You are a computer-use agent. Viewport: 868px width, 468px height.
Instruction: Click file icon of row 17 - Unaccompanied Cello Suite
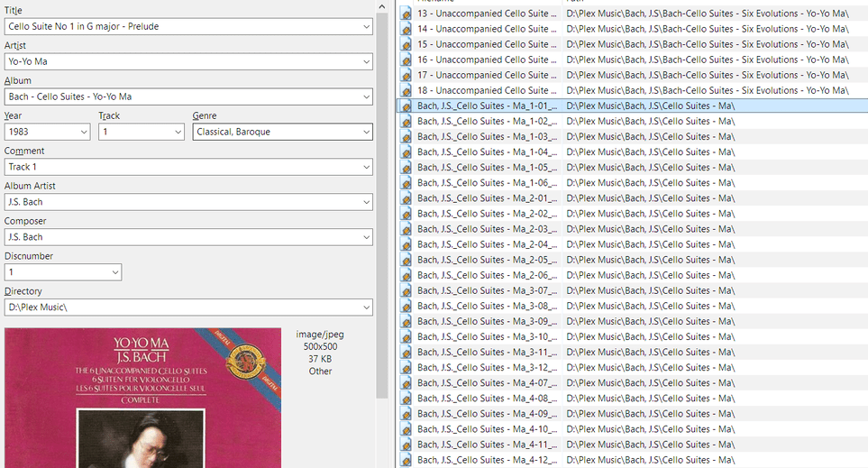click(406, 76)
